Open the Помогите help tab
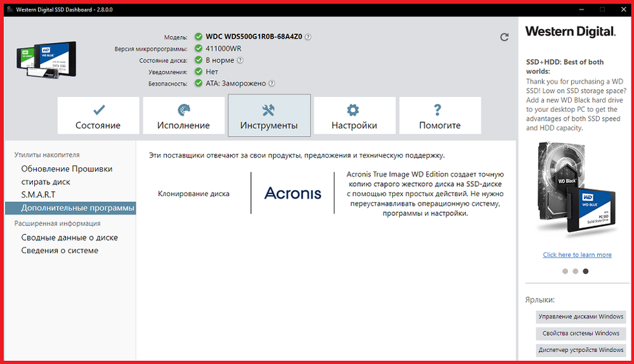The image size is (634, 364). tap(440, 116)
